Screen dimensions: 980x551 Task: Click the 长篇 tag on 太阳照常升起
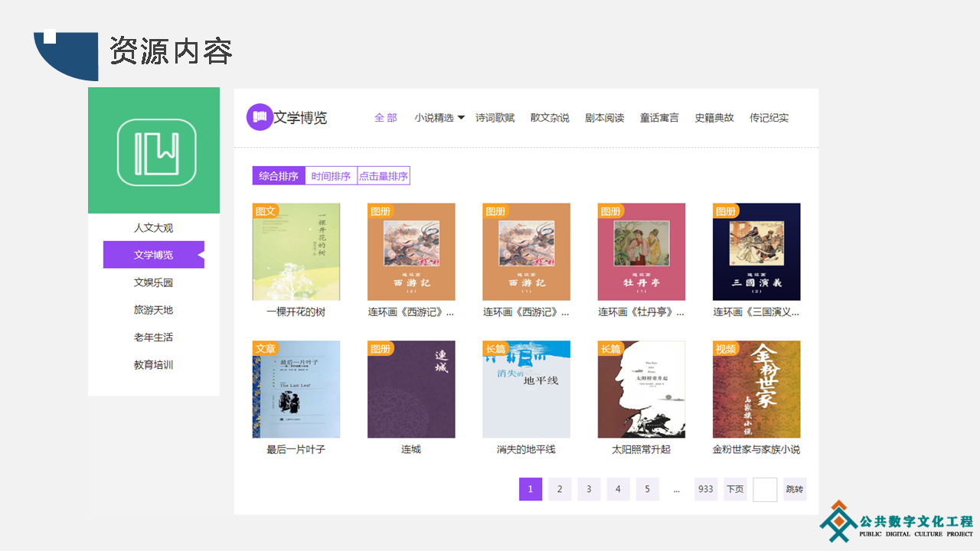(611, 349)
